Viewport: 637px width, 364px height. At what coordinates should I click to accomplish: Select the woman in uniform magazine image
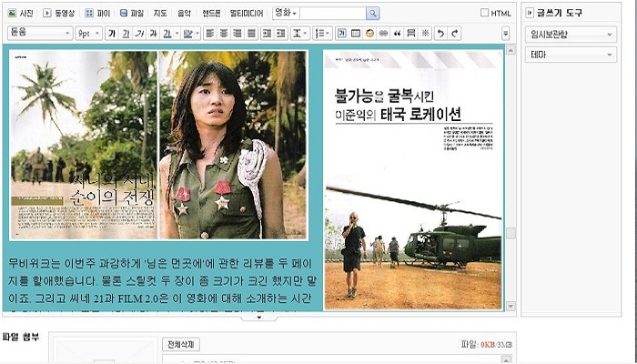click(158, 145)
